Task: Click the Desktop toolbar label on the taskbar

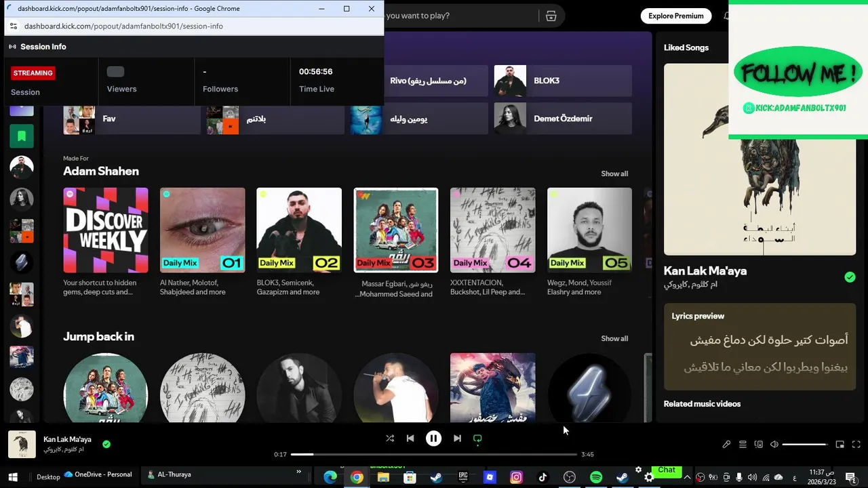Action: click(x=48, y=477)
